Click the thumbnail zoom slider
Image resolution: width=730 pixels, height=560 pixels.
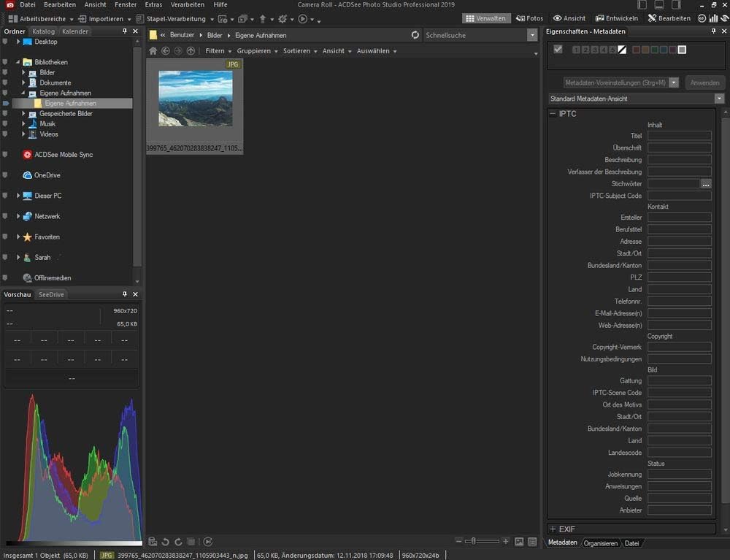click(474, 541)
